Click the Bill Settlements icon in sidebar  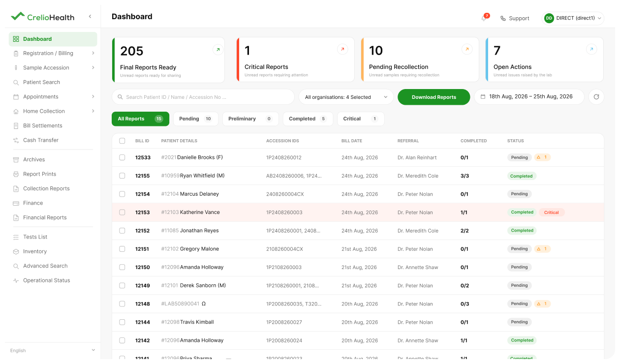coord(16,126)
